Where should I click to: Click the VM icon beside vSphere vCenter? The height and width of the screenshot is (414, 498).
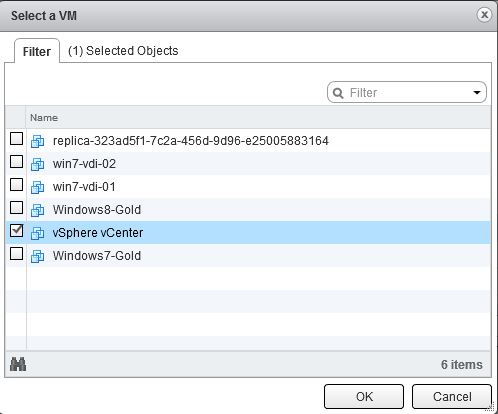coord(37,233)
